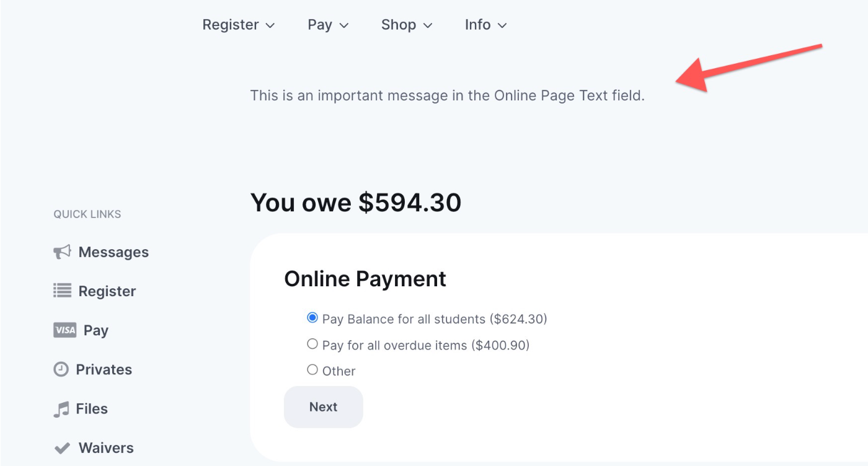
Task: Select Pay Balance for all students
Action: coord(312,318)
